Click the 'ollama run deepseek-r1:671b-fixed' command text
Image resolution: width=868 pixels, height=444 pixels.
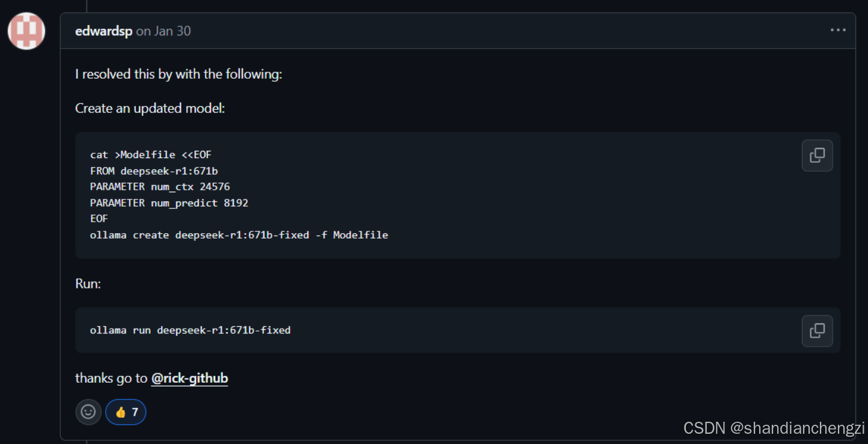(191, 330)
